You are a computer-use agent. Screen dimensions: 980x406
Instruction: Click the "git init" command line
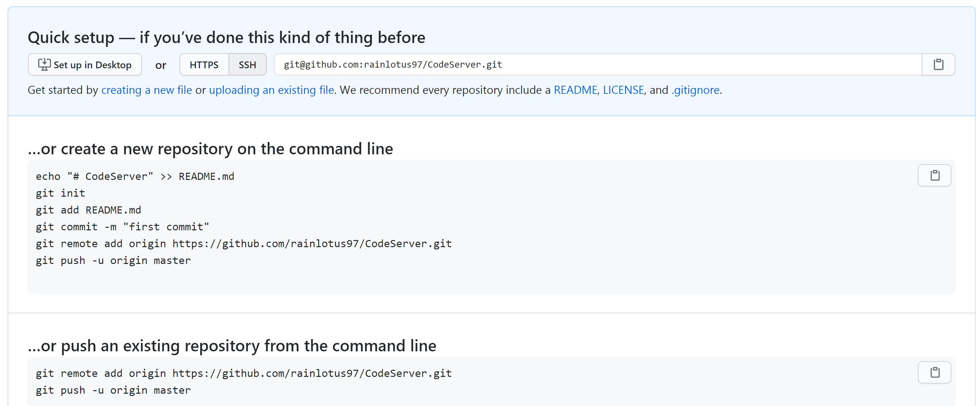[x=60, y=193]
